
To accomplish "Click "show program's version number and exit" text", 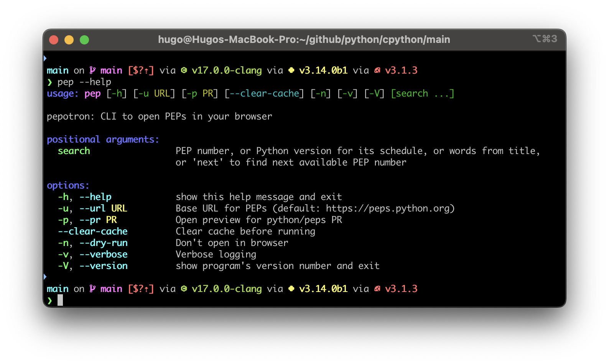I will (278, 266).
